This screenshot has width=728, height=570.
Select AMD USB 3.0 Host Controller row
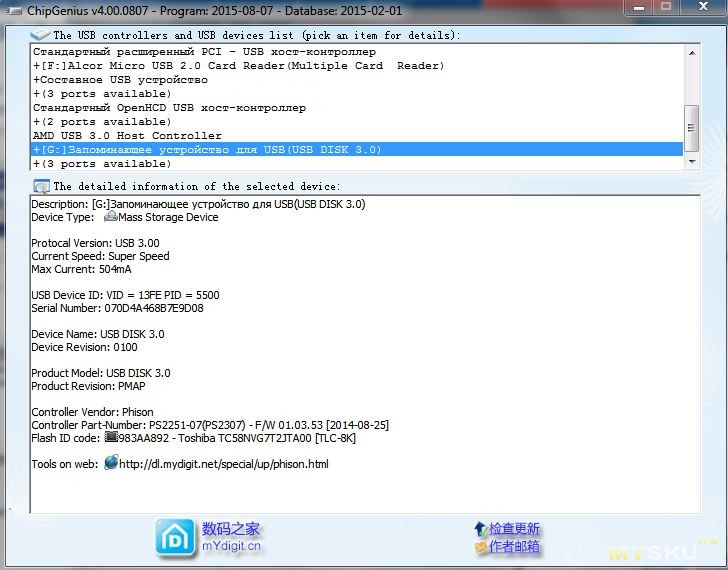356,136
